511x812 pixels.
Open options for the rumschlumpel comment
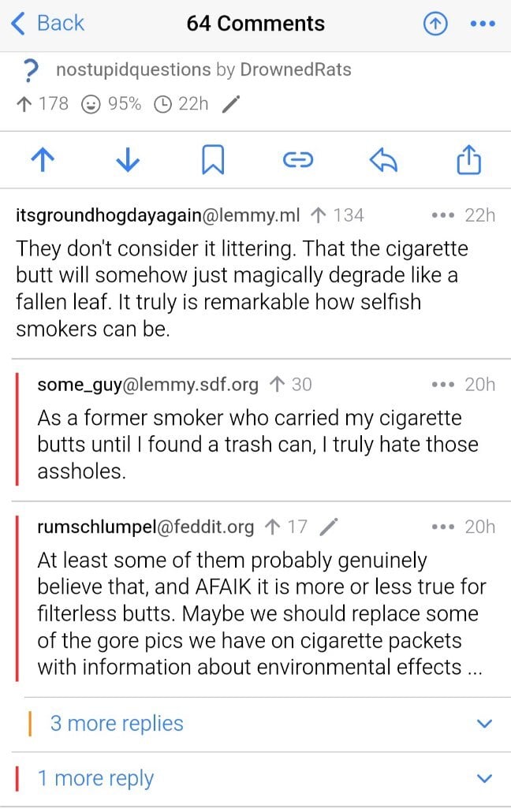[445, 527]
